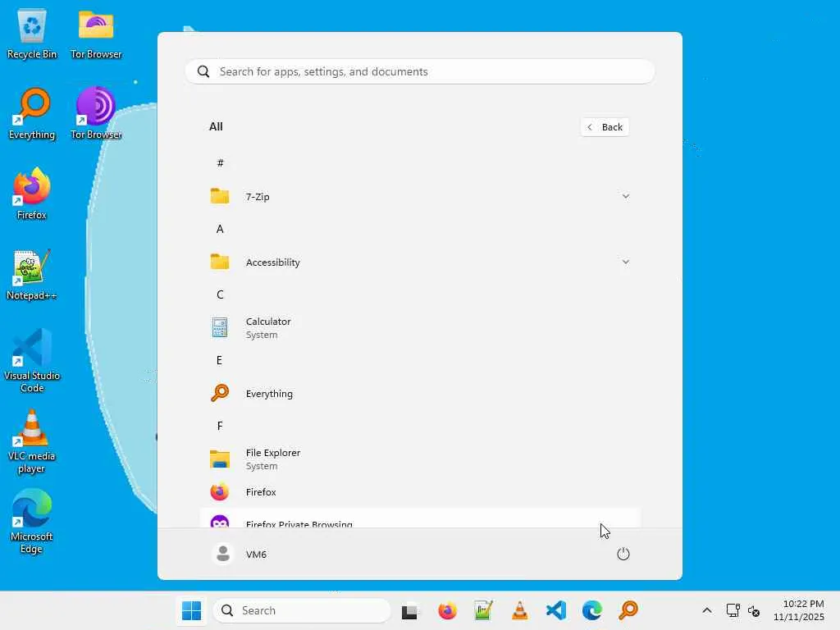Show hidden tray icons chevron
Viewport: 840px width, 630px height.
707,610
